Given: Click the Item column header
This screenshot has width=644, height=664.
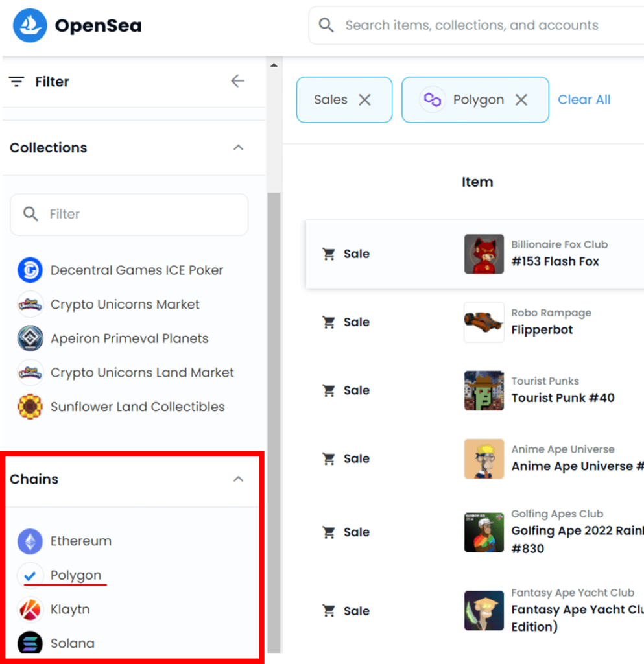Looking at the screenshot, I should [x=477, y=182].
